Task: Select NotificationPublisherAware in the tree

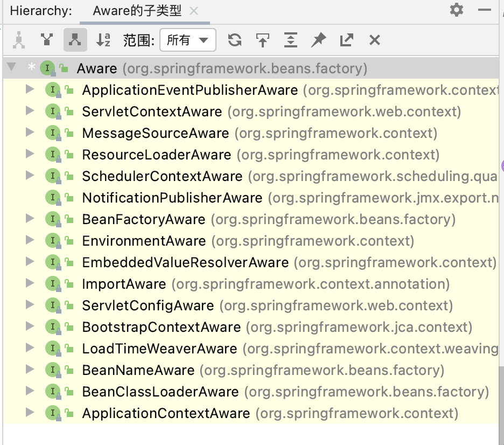Action: click(172, 198)
